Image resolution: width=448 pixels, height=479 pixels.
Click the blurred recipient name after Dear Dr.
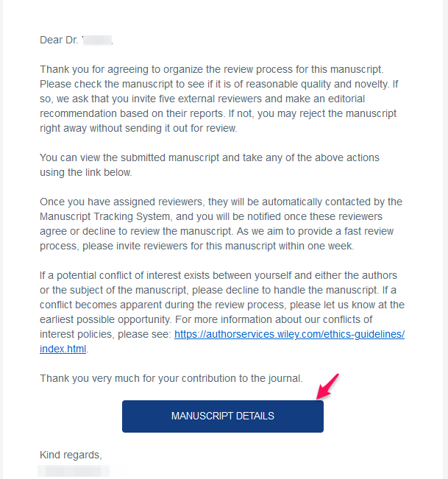coord(97,40)
